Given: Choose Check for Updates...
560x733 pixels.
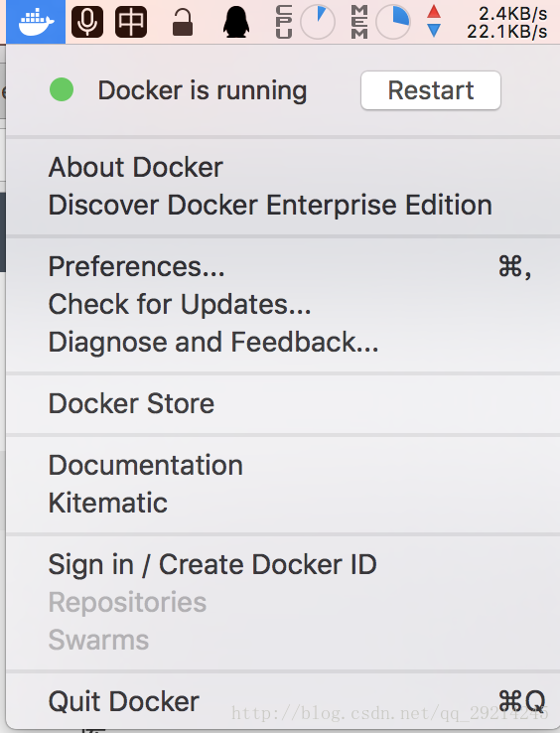Looking at the screenshot, I should (283, 304).
